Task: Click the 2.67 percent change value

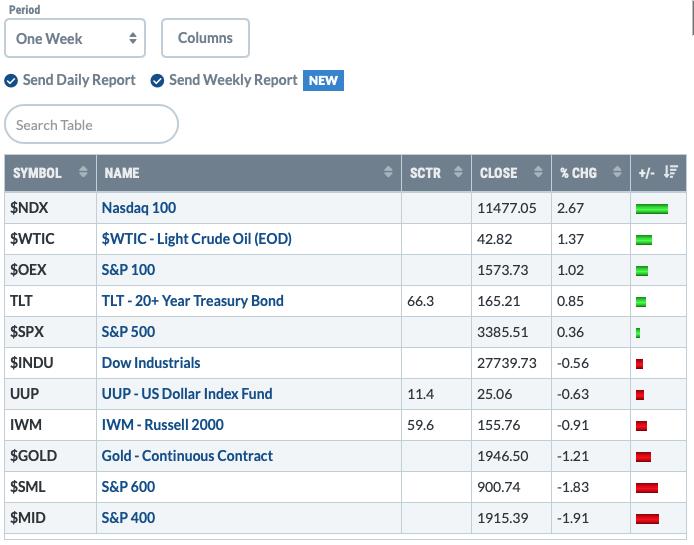Action: [x=571, y=208]
